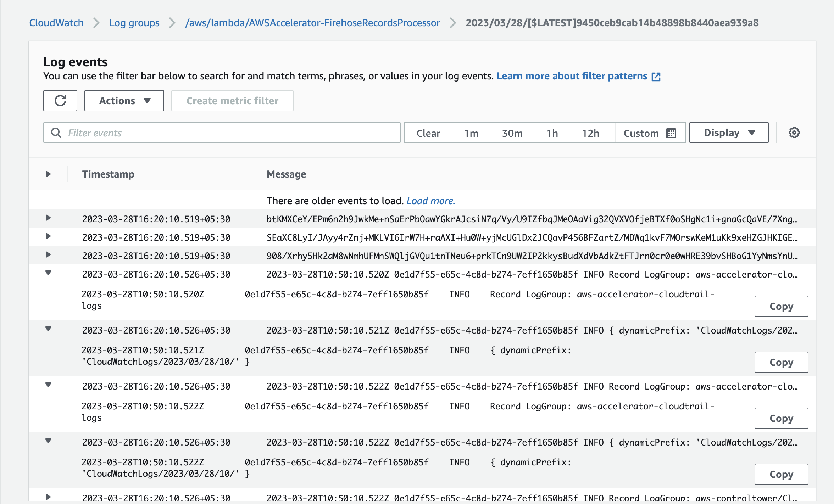Expand the log event starting with 908/Xrhy5Hk
This screenshot has width=834, height=504.
pos(48,254)
